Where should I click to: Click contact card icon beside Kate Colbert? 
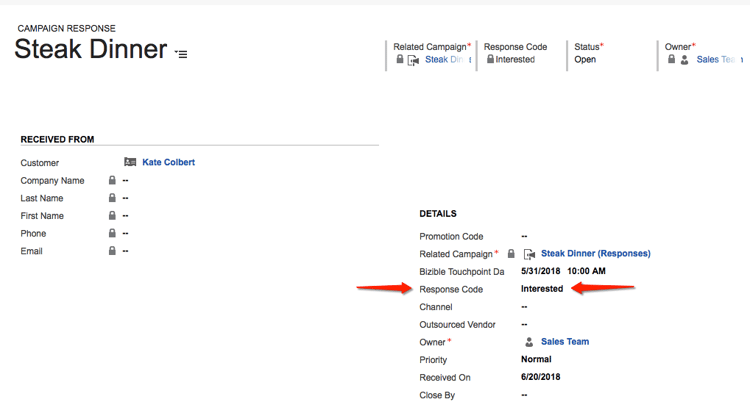pyautogui.click(x=130, y=162)
